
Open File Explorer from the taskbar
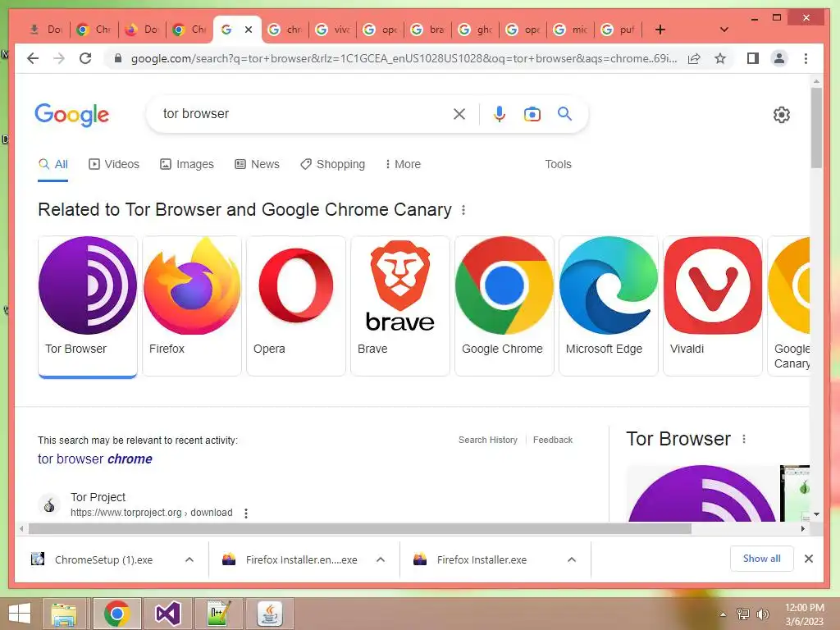tap(64, 614)
